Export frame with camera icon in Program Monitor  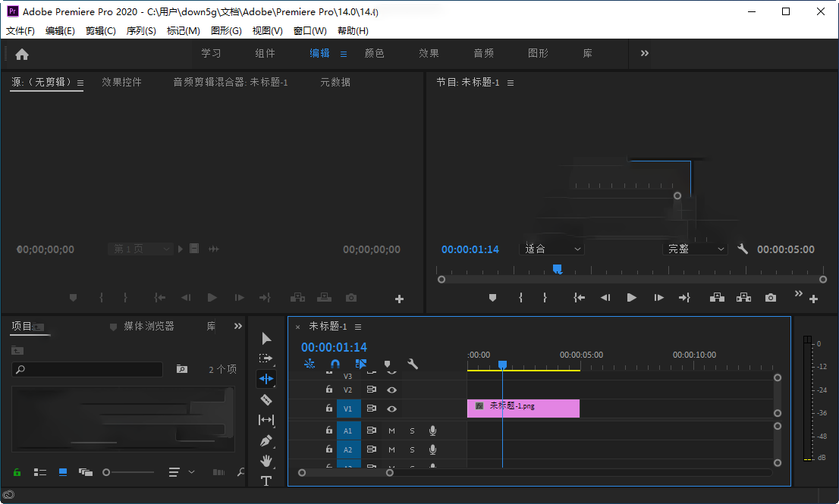tap(771, 298)
